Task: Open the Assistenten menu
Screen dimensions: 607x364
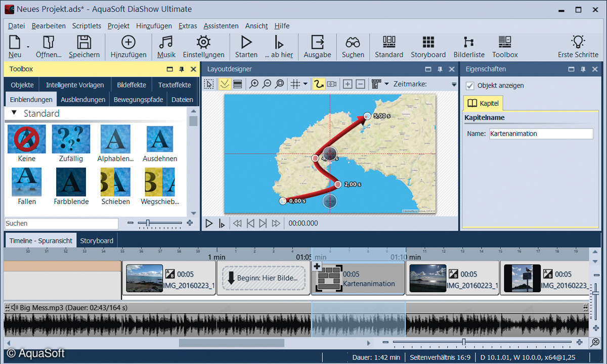Action: tap(221, 26)
